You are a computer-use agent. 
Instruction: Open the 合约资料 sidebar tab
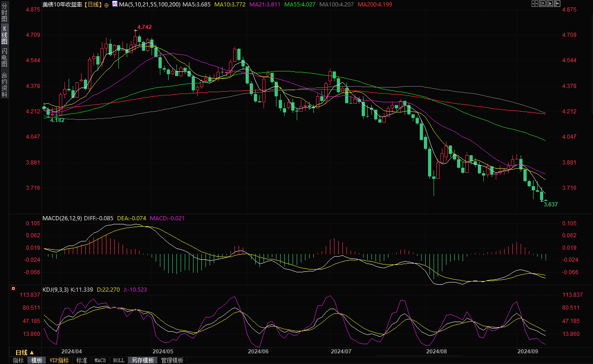pos(4,84)
